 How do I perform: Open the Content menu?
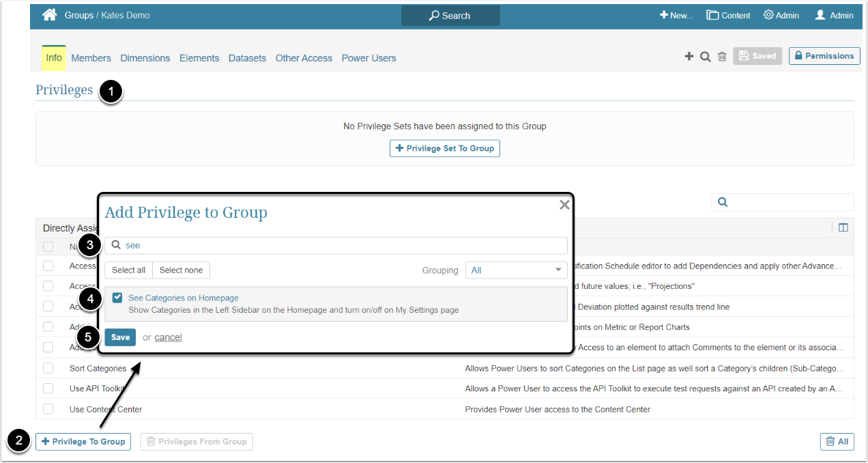click(x=728, y=15)
